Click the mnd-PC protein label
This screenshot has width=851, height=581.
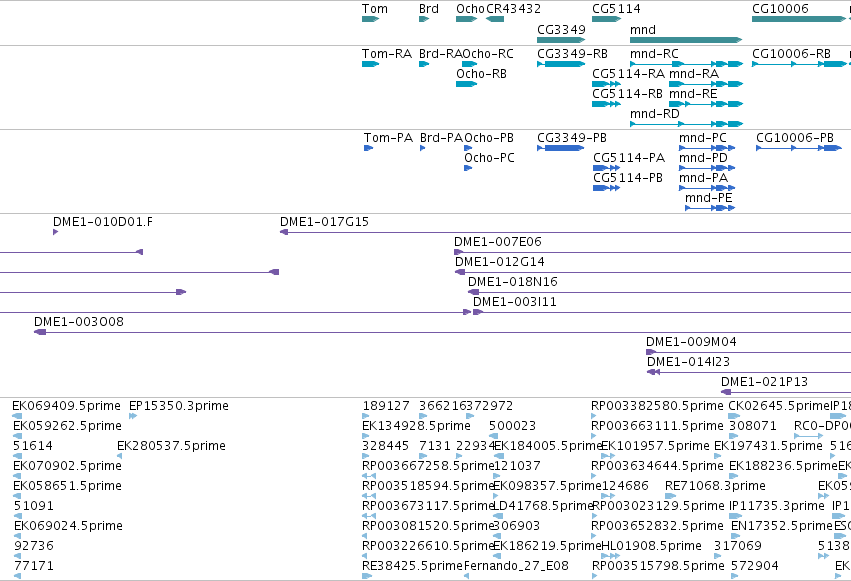[703, 138]
